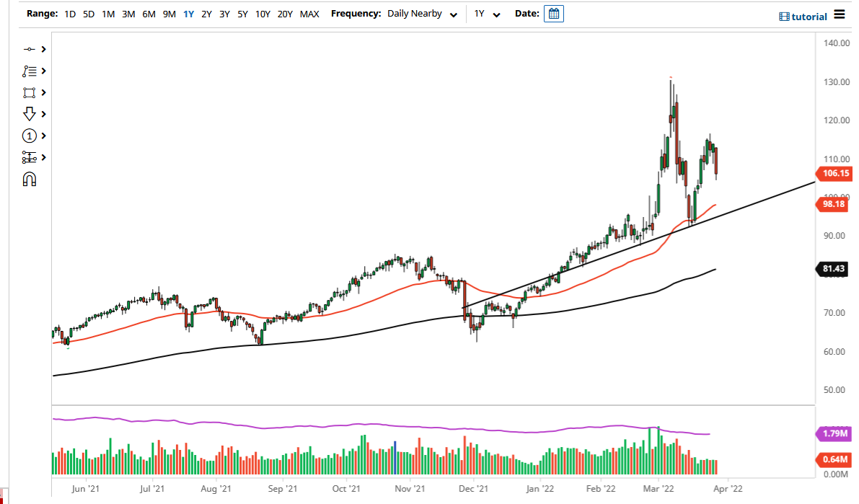Expand the rectangle shape tool options arrow
The width and height of the screenshot is (859, 504).
(43, 92)
